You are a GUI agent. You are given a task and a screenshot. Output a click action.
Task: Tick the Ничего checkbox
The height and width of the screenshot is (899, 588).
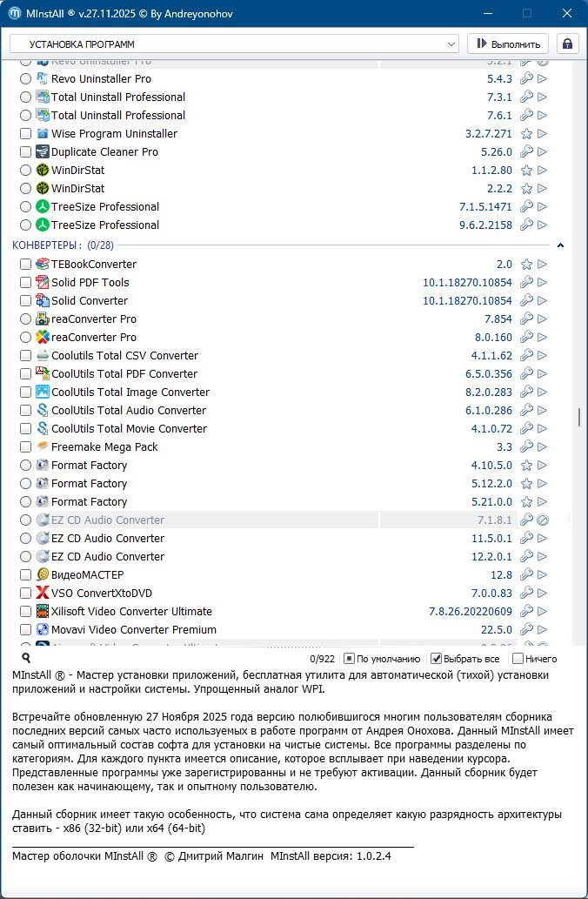click(518, 659)
